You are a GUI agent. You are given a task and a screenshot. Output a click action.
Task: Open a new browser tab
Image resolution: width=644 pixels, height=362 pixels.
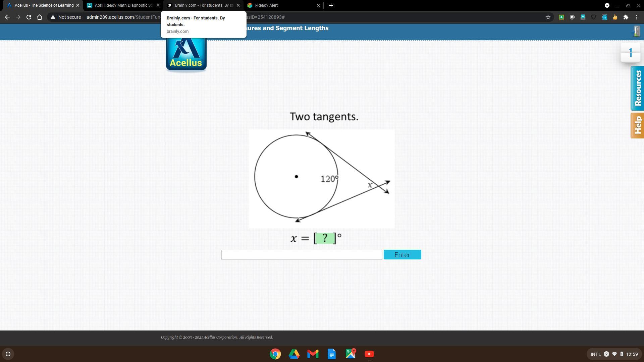pos(331,5)
